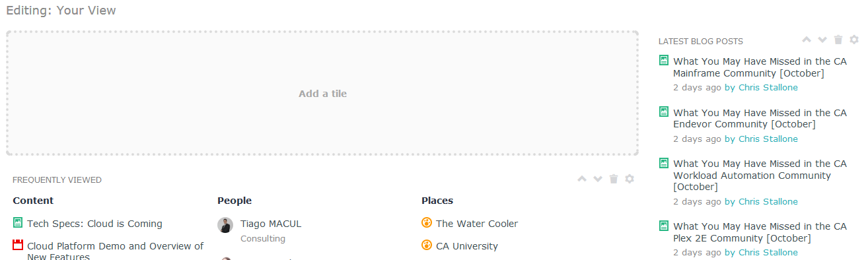The width and height of the screenshot is (868, 260).
Task: Move Latest Blog Posts tile up
Action: click(x=807, y=40)
